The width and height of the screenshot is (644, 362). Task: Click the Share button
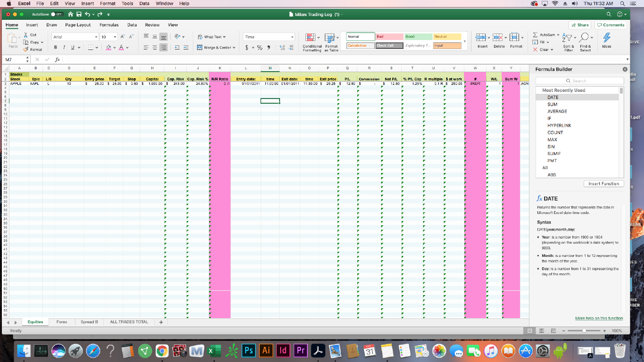pos(580,25)
